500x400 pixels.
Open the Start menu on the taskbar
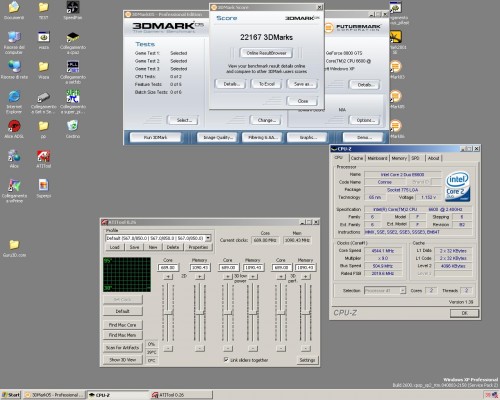(x=11, y=395)
